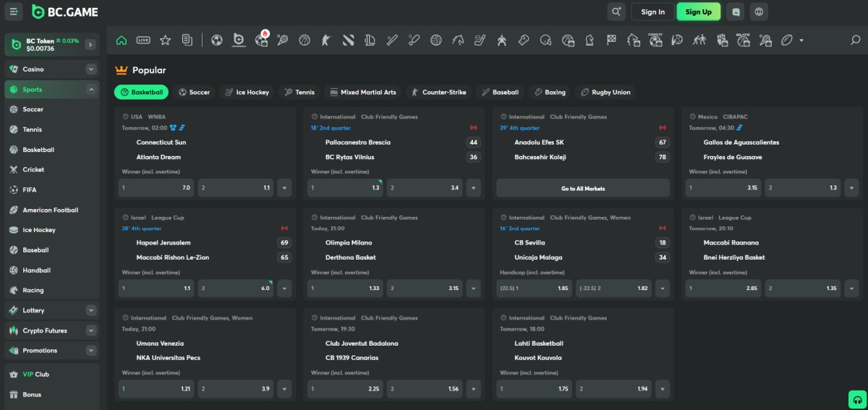Image resolution: width=868 pixels, height=410 pixels.
Task: Expand the Casino sidebar section
Action: click(x=91, y=69)
